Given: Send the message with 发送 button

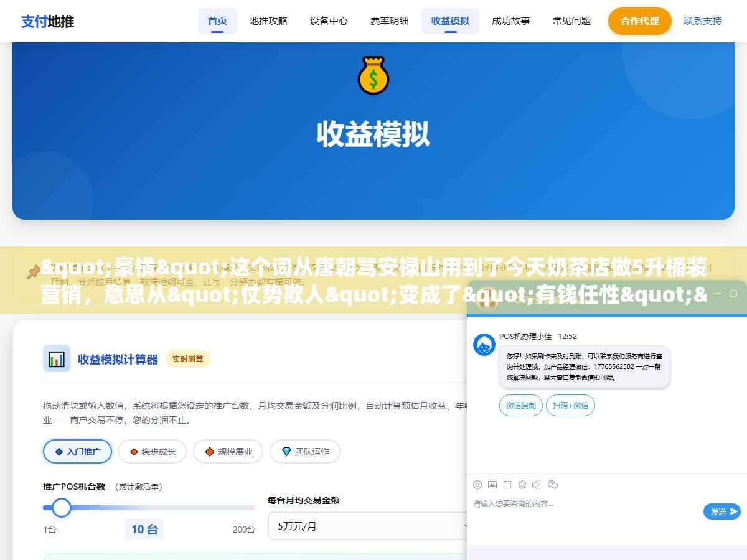Looking at the screenshot, I should point(722,511).
